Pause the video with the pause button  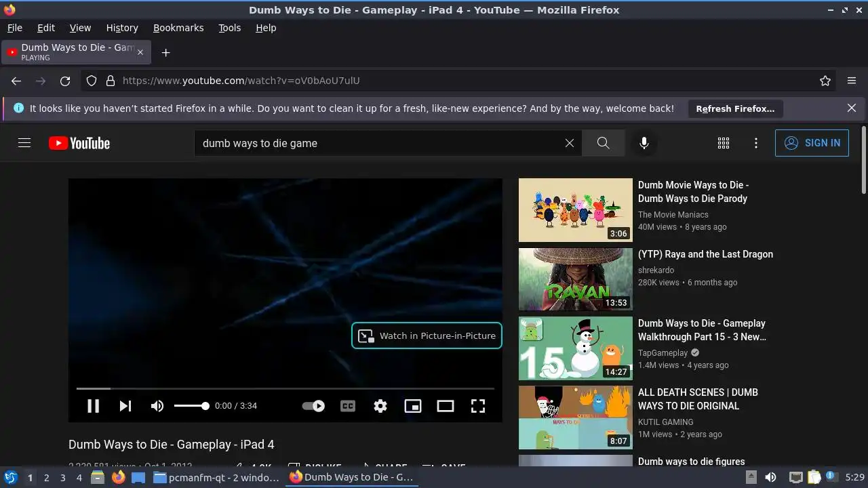94,406
